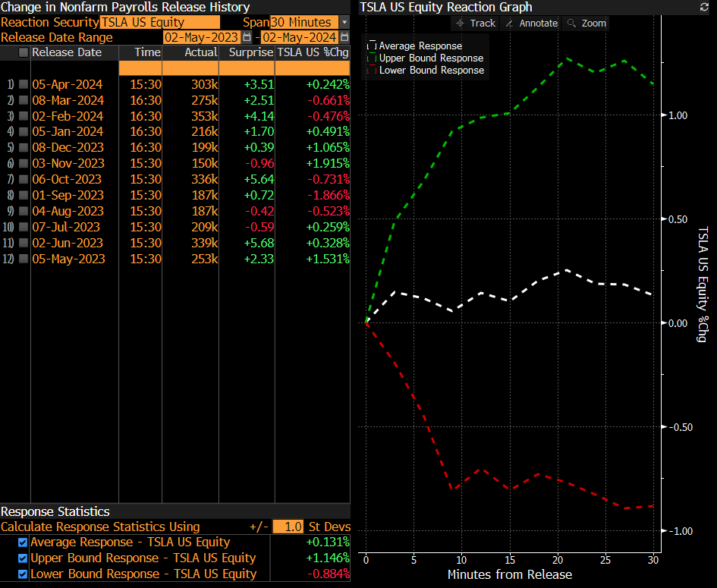Screen dimensions: 717x588
Task: Click the Reaction Security TSLA US Equity field
Action: [160, 22]
